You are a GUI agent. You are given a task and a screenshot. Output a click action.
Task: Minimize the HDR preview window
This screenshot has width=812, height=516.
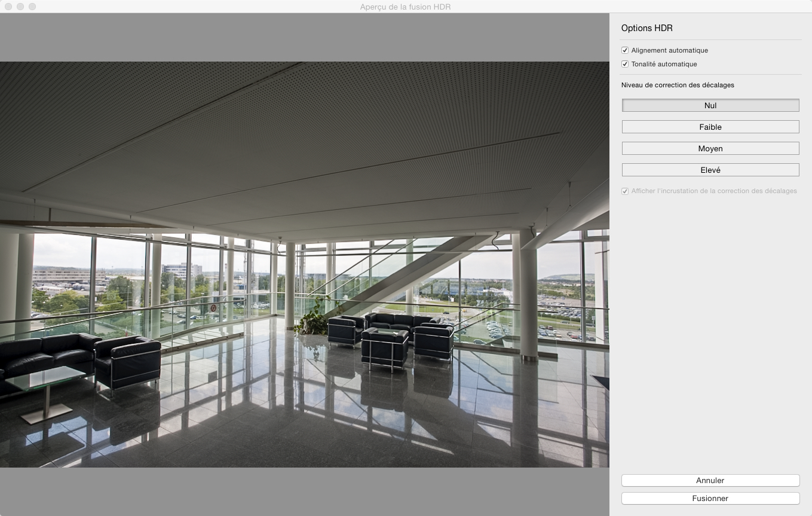[x=20, y=7]
